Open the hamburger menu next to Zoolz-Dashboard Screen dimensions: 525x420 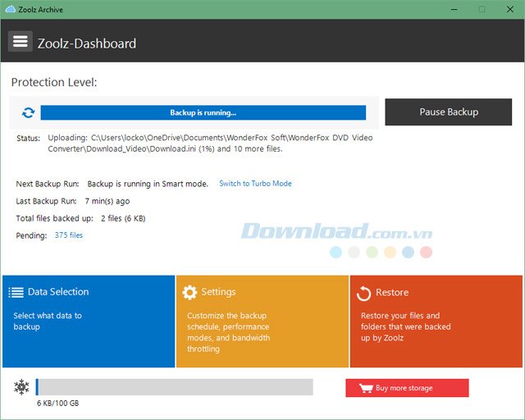[21, 42]
